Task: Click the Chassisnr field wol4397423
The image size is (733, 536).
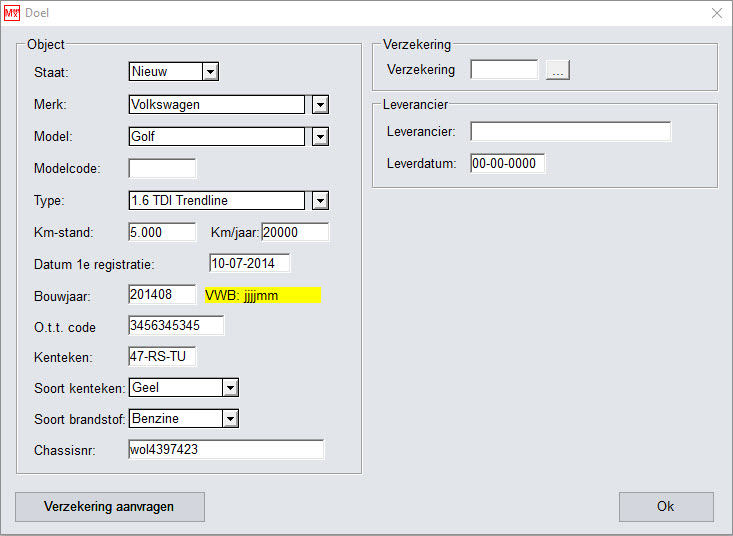Action: coord(226,450)
